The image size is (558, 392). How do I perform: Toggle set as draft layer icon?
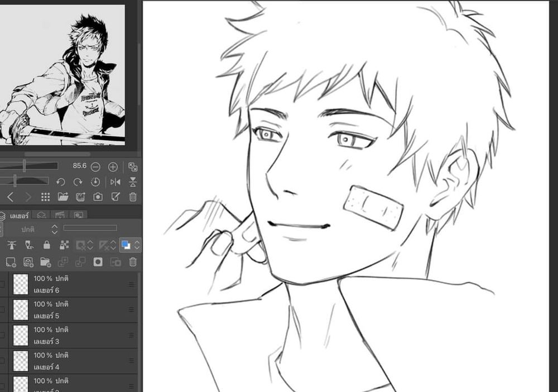tap(29, 245)
